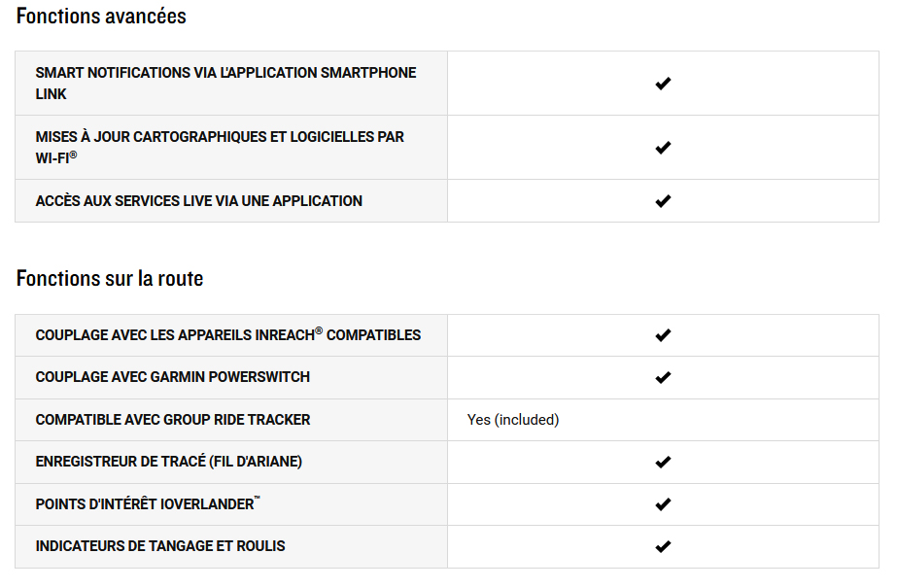897x588 pixels.
Task: Click 'Indicateurs de tangage et roulis' label
Action: [159, 545]
